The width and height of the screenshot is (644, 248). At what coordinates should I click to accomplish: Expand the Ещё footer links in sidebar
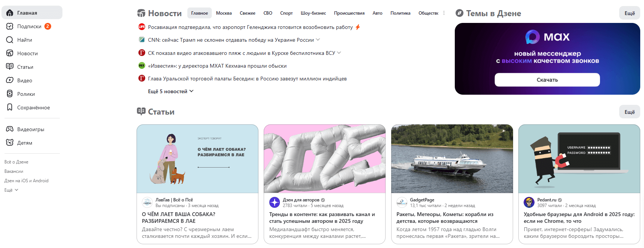[x=11, y=190]
